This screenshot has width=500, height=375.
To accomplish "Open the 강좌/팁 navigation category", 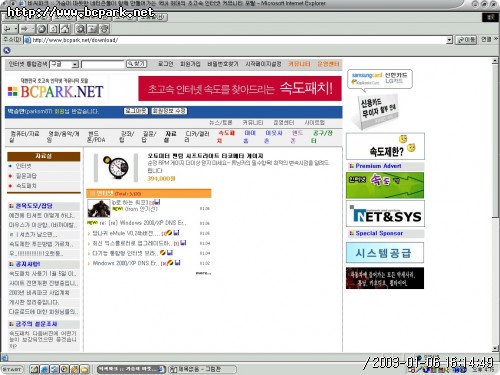I will point(127,137).
